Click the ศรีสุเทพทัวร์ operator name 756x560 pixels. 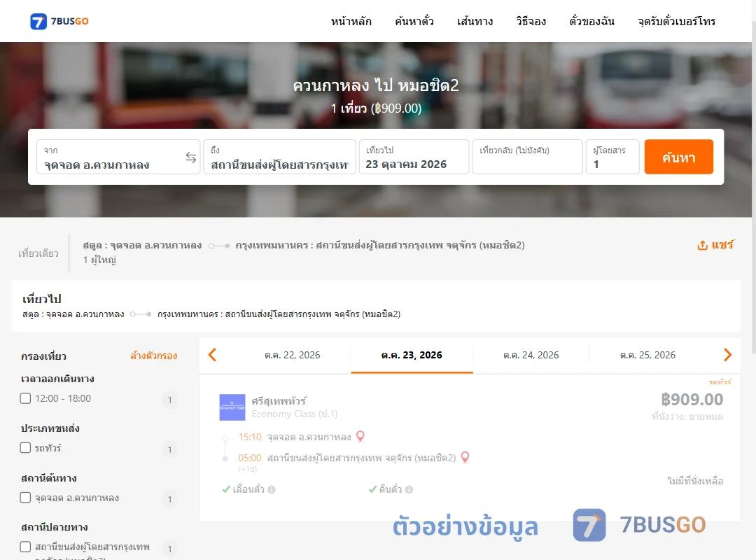[x=279, y=401]
